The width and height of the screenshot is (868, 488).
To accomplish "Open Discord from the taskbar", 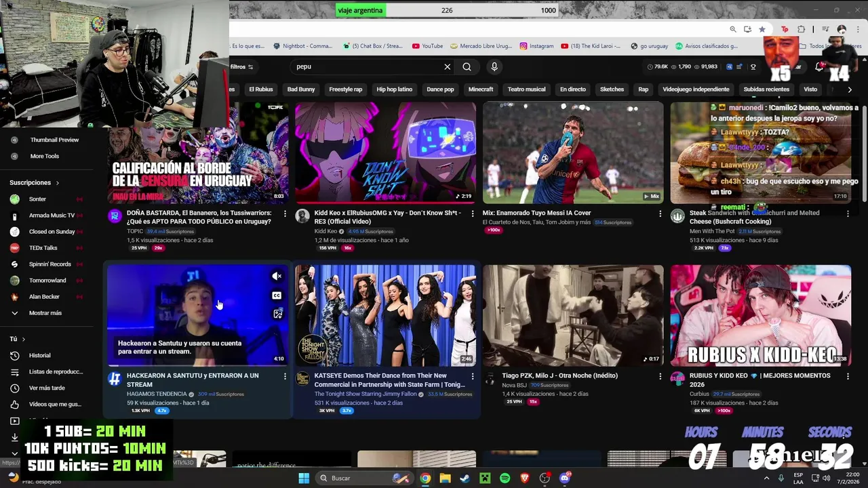I will coord(565,478).
